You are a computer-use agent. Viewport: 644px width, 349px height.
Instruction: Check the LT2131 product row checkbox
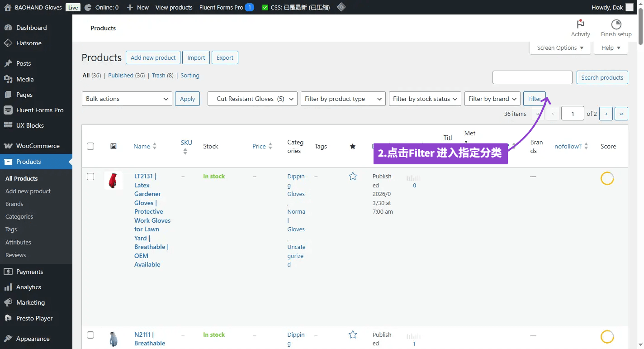click(90, 177)
